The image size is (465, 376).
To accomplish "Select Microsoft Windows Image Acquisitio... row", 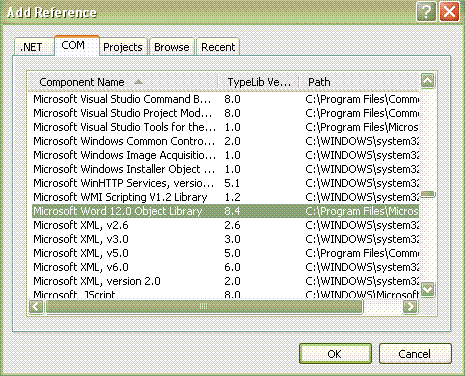I will click(225, 155).
